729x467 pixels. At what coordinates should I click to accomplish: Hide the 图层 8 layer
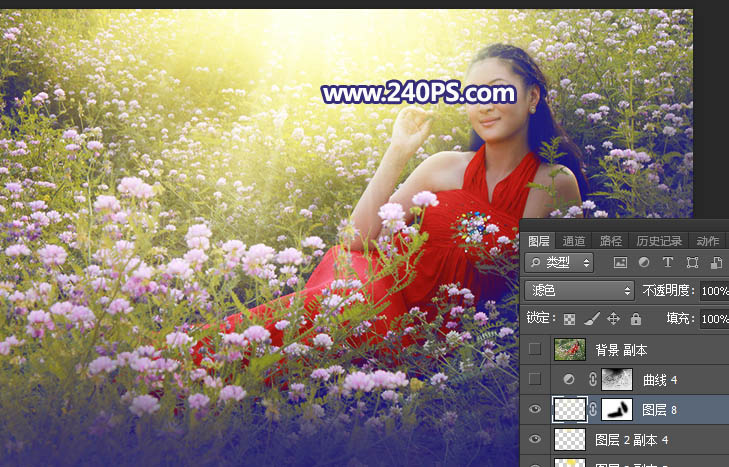tap(534, 409)
